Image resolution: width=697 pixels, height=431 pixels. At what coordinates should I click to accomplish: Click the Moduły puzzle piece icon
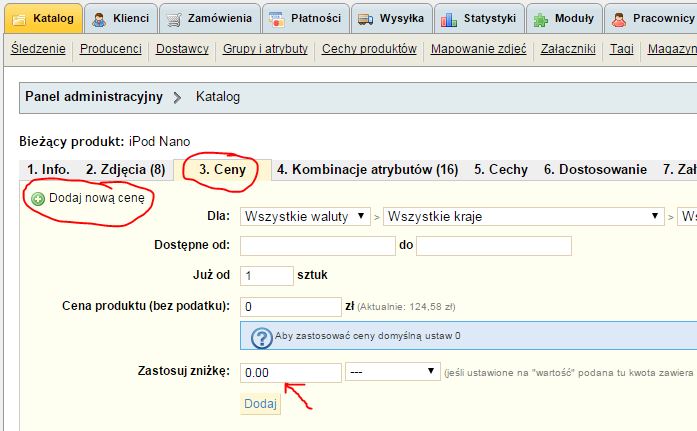pos(541,20)
